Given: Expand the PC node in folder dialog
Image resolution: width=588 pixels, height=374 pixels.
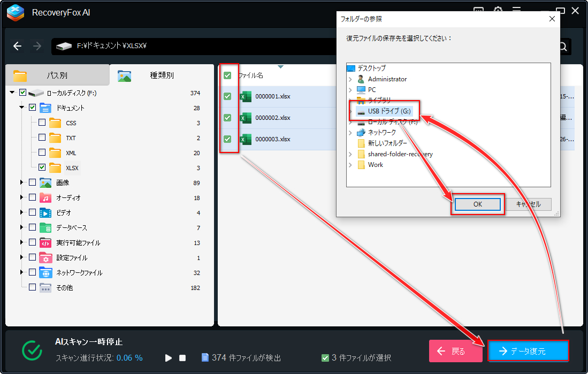Looking at the screenshot, I should 350,90.
